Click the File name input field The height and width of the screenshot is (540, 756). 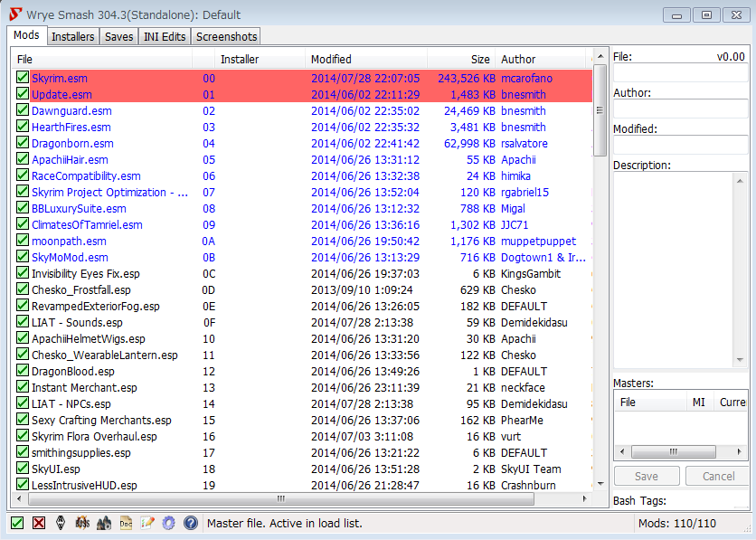pos(680,73)
